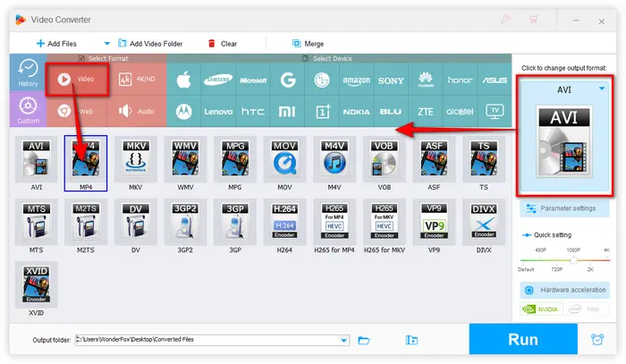Screen dimensions: 626x364
Task: Toggle Hardware acceleration option
Action: tap(565, 290)
